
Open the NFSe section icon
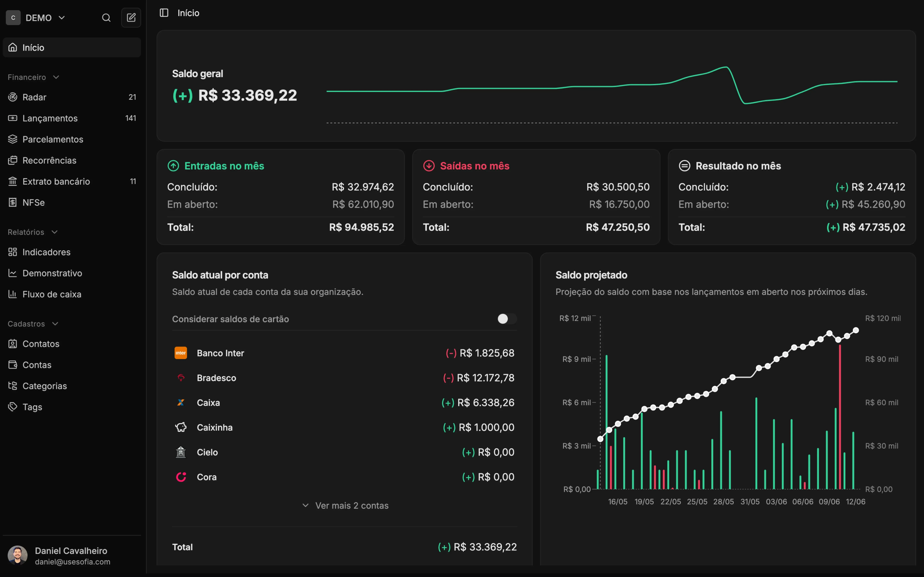(x=13, y=202)
